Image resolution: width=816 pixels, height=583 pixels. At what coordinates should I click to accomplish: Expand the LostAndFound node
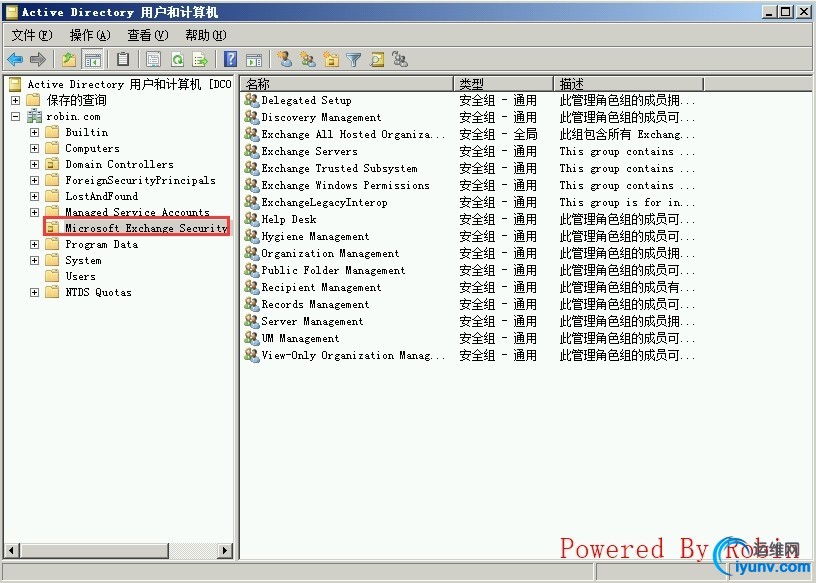[34, 196]
